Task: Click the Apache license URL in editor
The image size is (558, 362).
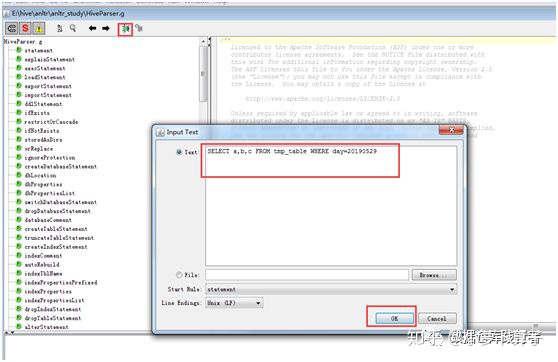Action: 323,99
